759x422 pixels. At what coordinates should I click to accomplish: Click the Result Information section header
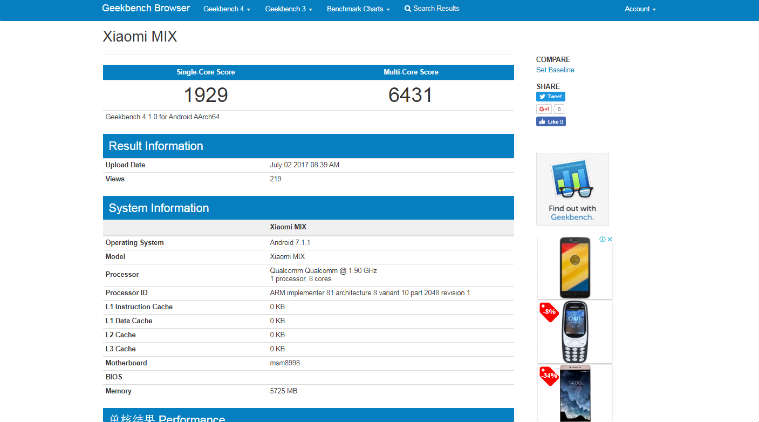point(308,146)
